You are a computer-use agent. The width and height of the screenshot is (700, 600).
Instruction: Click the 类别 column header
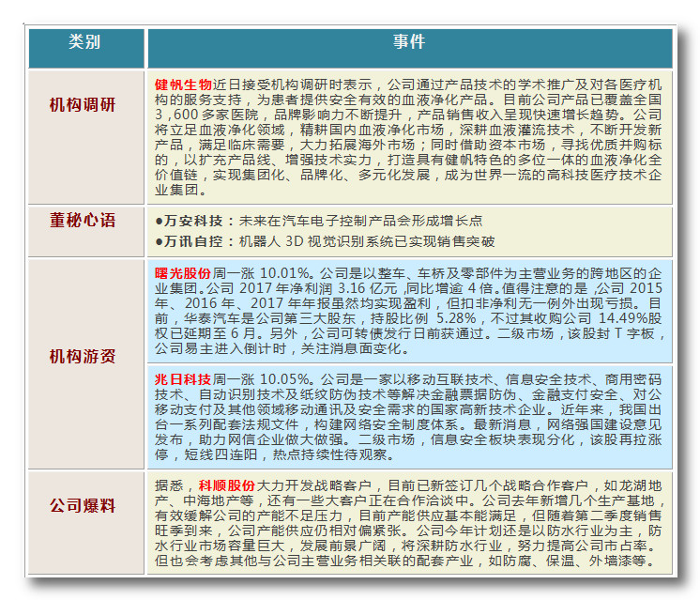(85, 44)
